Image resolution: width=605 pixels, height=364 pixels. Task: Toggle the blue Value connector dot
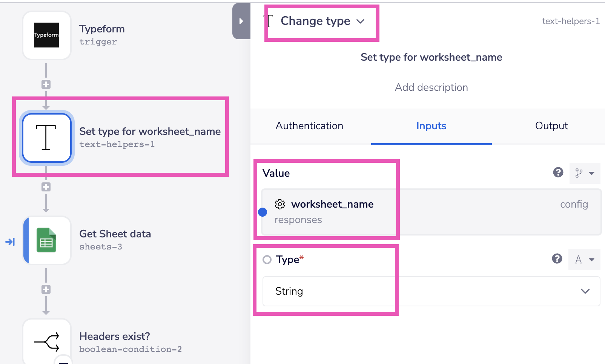[263, 212]
